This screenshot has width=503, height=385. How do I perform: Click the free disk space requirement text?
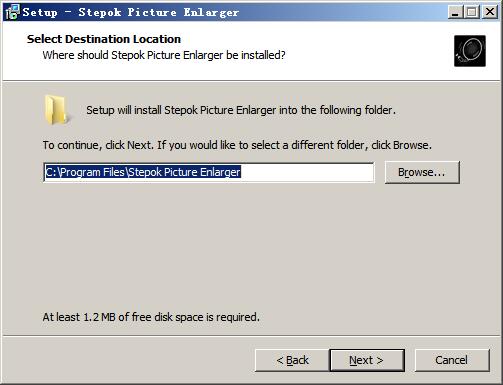(x=151, y=317)
